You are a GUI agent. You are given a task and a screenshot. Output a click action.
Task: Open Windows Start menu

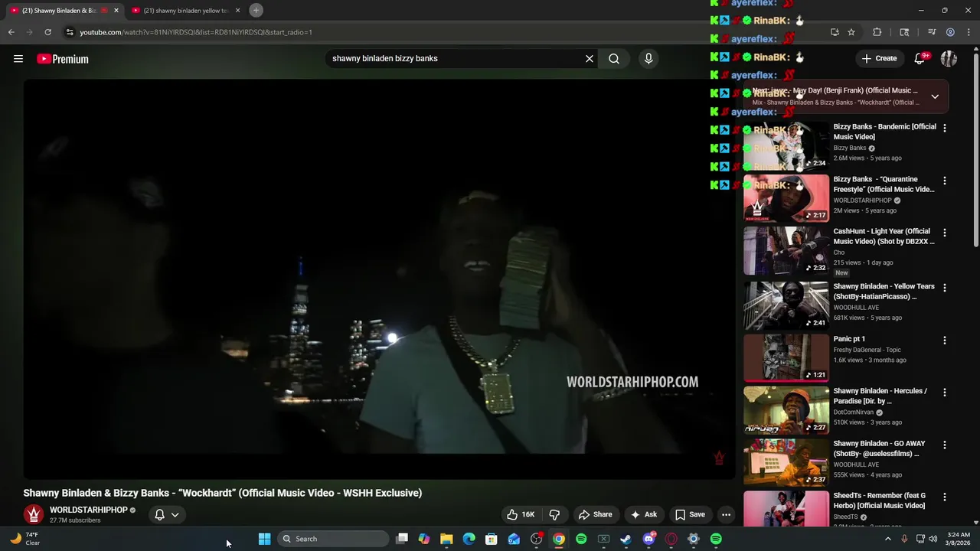[x=264, y=539]
